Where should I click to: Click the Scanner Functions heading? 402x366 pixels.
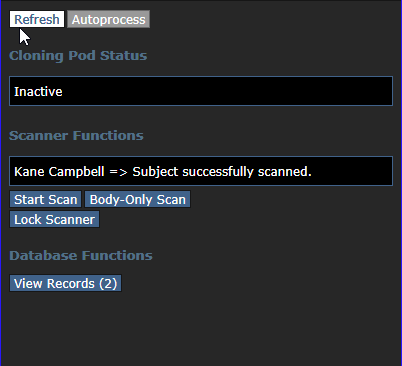coord(76,135)
